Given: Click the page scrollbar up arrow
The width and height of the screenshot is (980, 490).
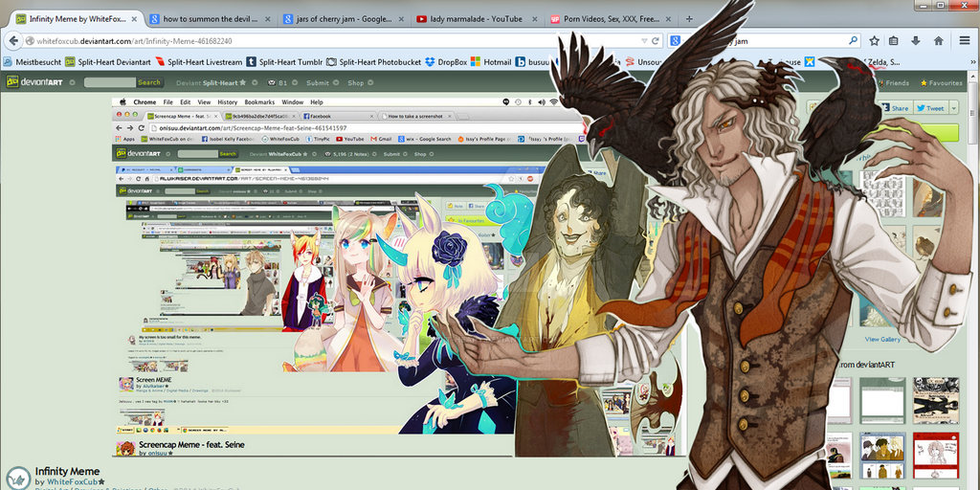Looking at the screenshot, I should pos(973,75).
